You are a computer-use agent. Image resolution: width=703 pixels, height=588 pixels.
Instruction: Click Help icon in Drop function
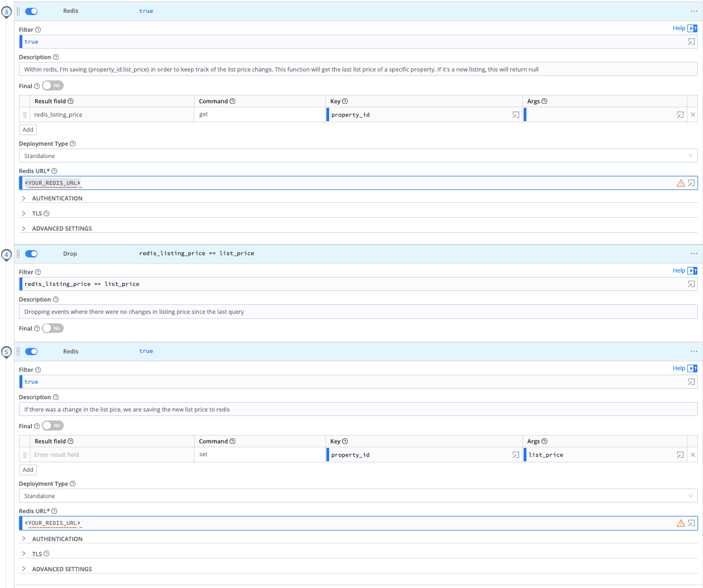pyautogui.click(x=692, y=271)
